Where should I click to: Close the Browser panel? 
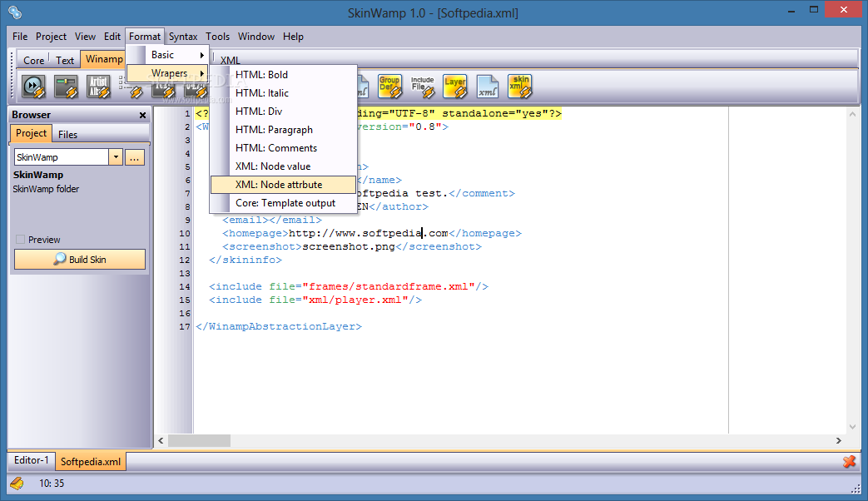[143, 115]
